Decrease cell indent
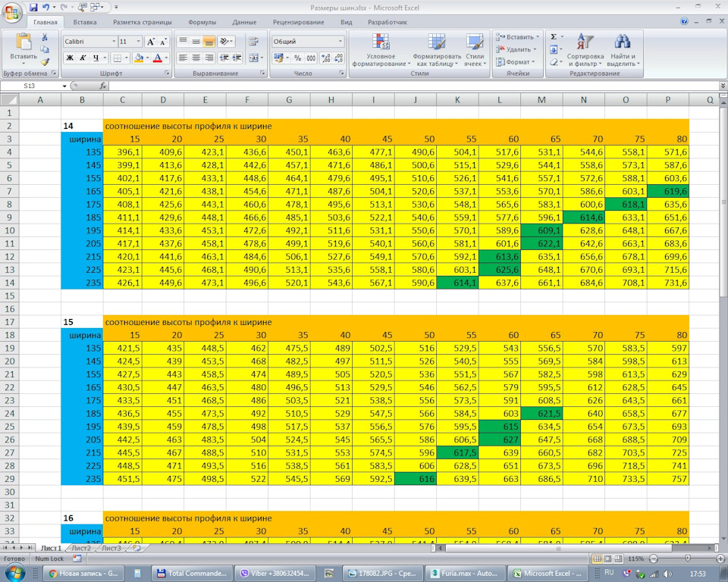 pos(224,58)
